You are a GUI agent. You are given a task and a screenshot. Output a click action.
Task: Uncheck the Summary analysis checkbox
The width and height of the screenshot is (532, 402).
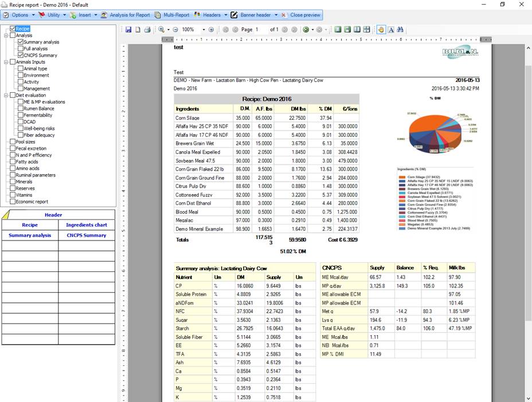click(x=21, y=42)
